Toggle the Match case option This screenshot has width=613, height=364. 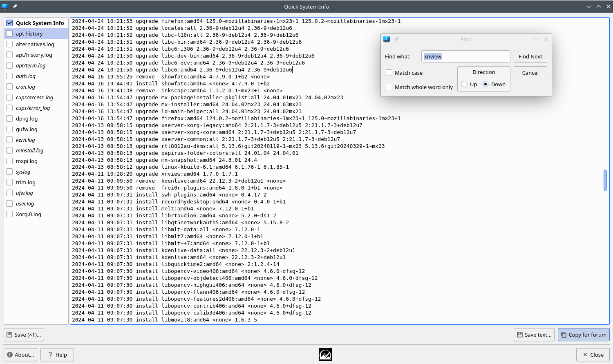click(x=389, y=73)
